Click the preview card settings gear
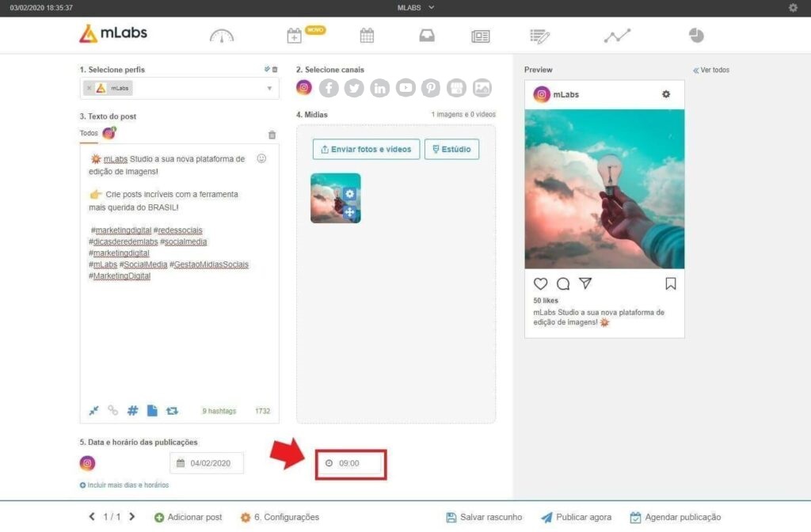Screen dimensions: 811x532 tap(666, 94)
